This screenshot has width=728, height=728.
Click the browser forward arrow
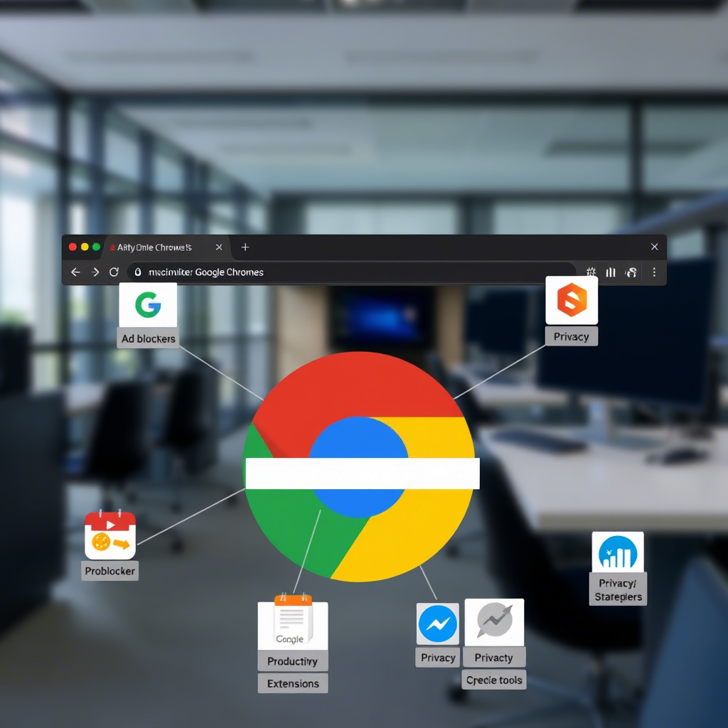(x=95, y=272)
